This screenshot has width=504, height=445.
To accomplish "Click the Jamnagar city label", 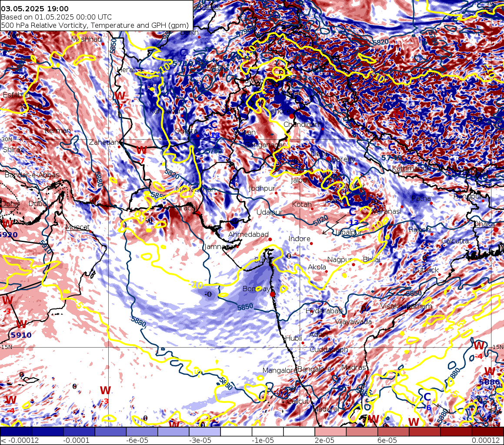I will [x=219, y=247].
